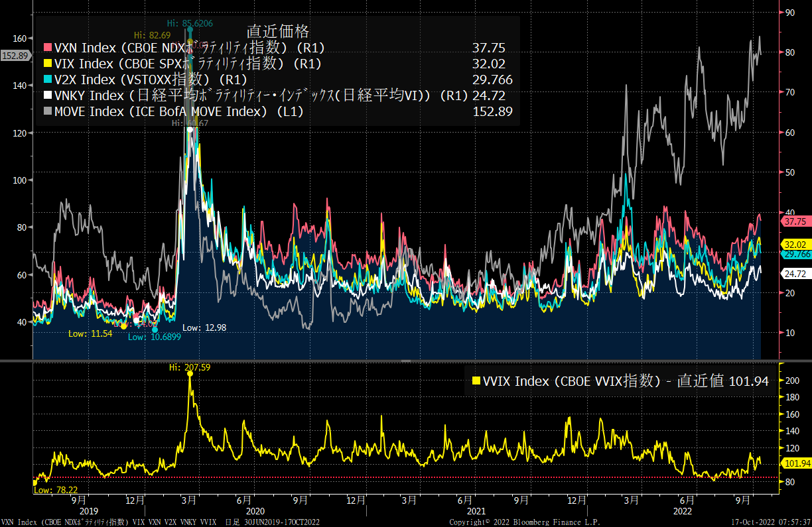
Task: Click the yellow VIX Index legend swatch
Action: 47,64
